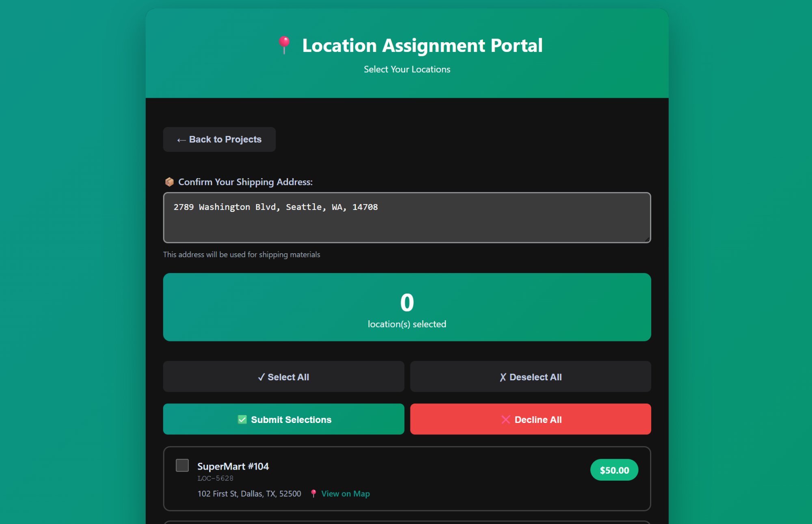Click the LOC-5628 location code

pyautogui.click(x=215, y=478)
